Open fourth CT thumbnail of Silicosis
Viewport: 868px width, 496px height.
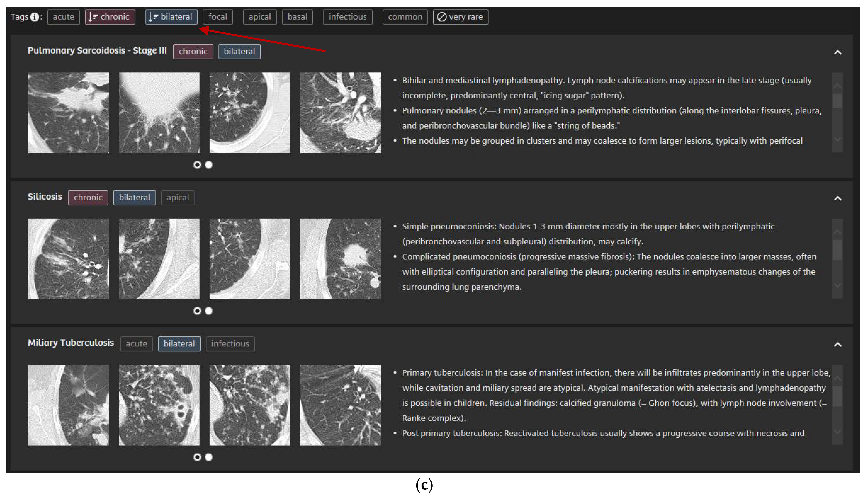[341, 259]
